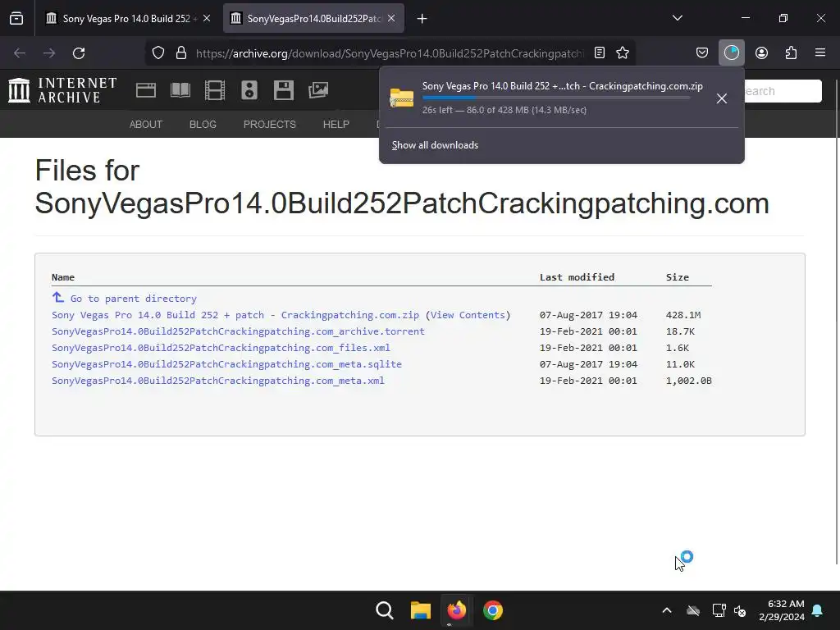The image size is (840, 630).
Task: Cancel the in-progress zip download
Action: [x=722, y=98]
